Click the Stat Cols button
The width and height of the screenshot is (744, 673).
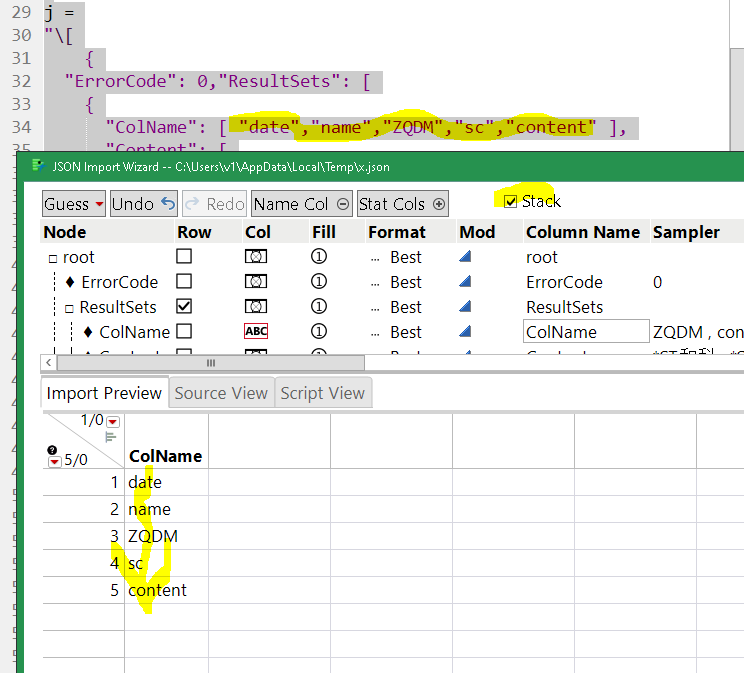pos(402,204)
